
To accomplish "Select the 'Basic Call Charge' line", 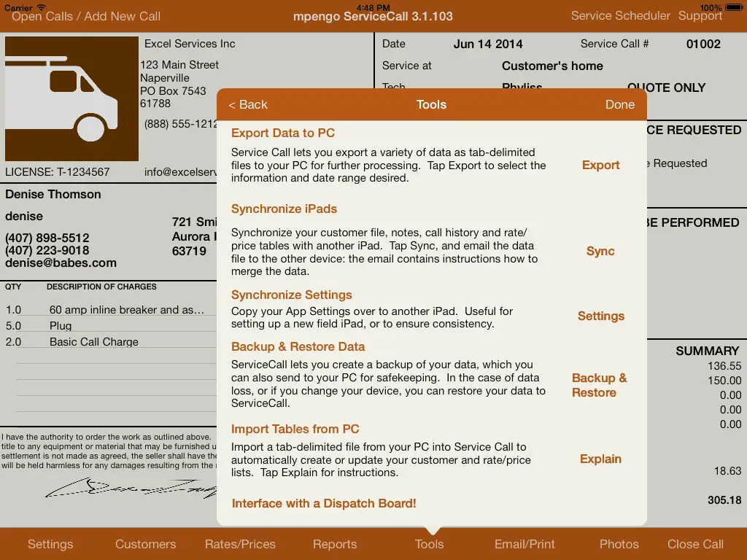I will point(109,342).
